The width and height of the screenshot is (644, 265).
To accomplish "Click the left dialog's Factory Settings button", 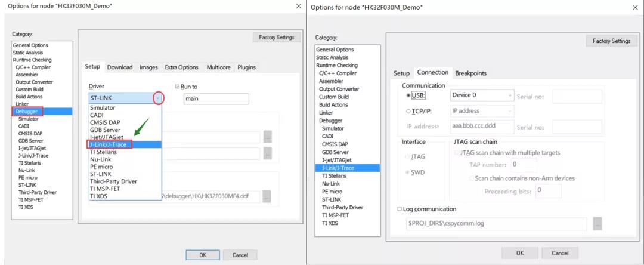I will pyautogui.click(x=277, y=38).
